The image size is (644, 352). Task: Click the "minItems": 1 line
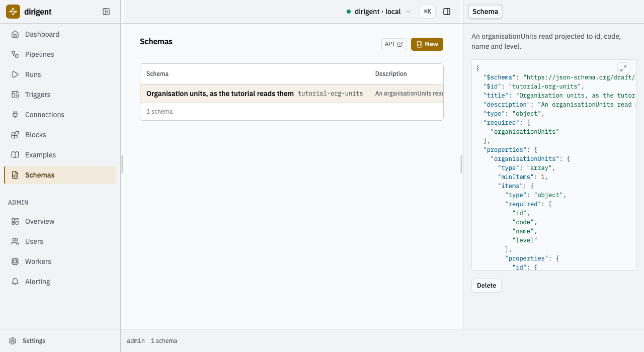(523, 177)
